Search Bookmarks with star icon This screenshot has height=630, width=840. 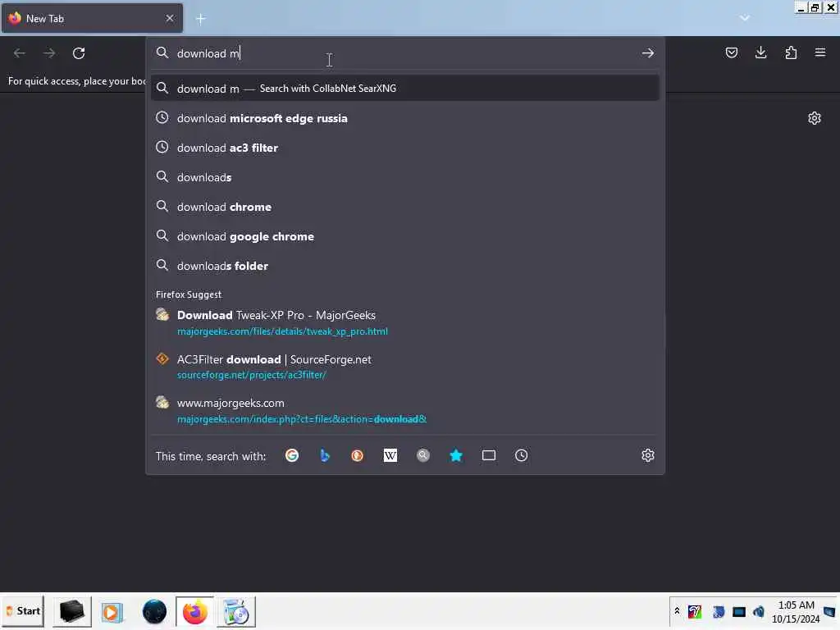(456, 455)
